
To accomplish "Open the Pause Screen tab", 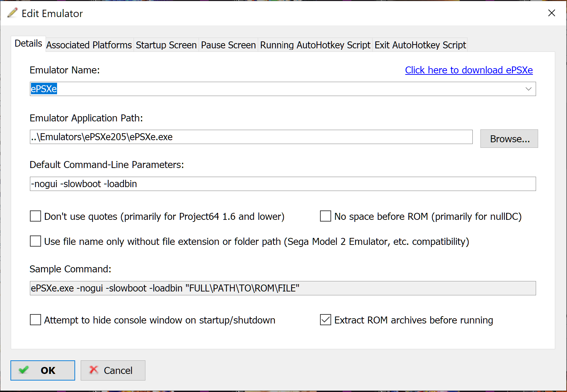I will 229,45.
